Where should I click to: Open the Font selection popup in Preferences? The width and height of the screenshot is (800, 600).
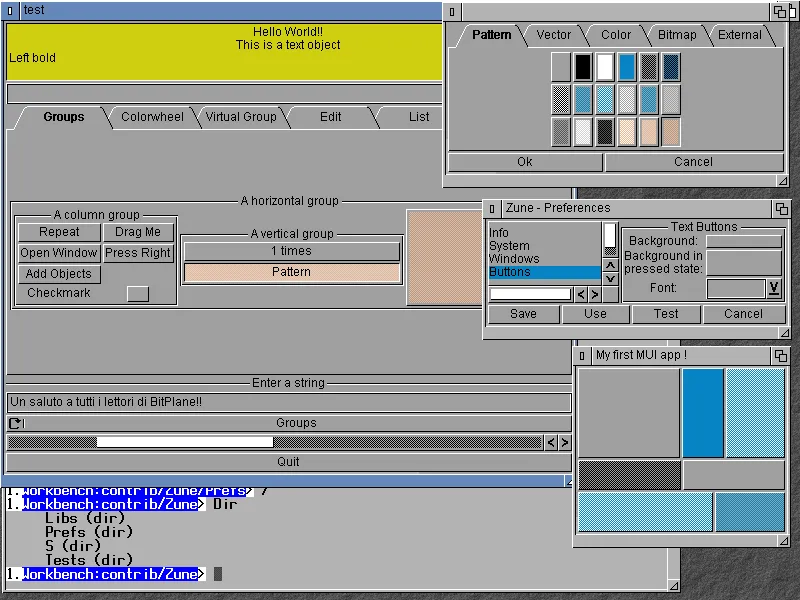click(x=773, y=288)
